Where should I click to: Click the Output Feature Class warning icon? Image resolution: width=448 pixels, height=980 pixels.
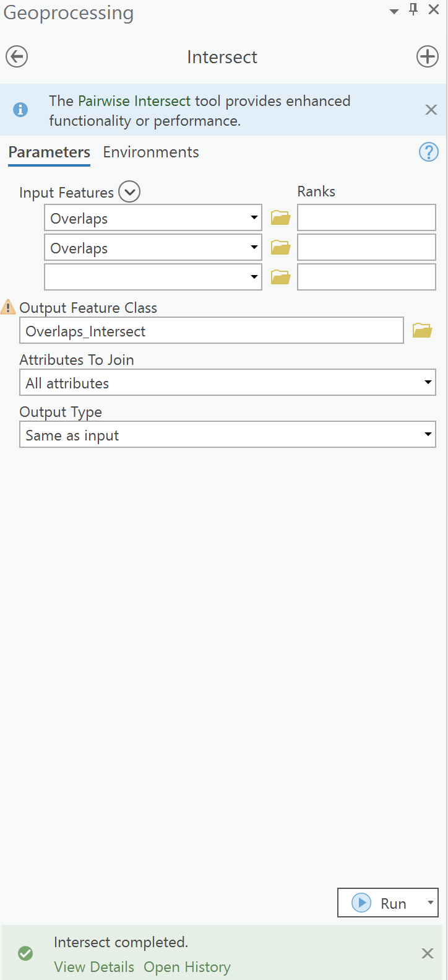pos(8,307)
